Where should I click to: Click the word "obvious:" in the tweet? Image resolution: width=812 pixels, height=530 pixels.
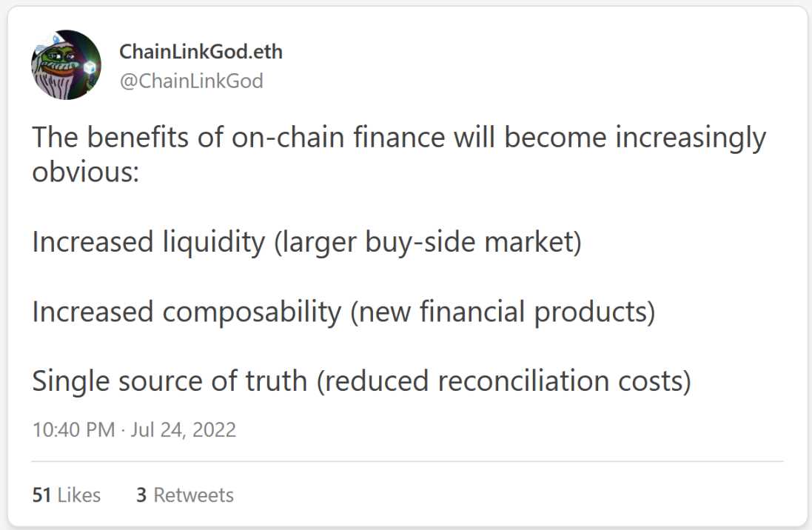pos(86,172)
